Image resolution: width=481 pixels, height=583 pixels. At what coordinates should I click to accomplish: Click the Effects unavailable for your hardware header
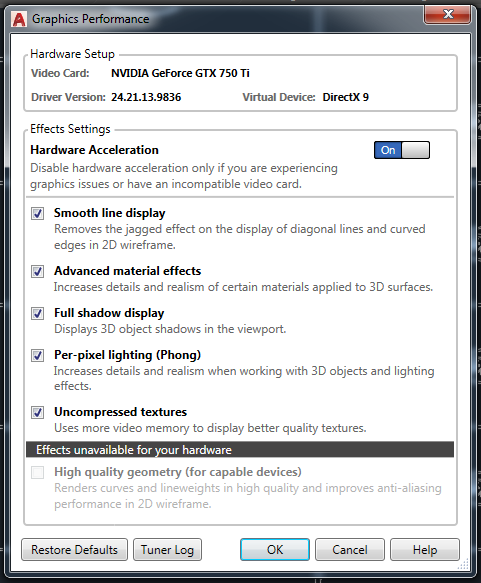pyautogui.click(x=240, y=450)
